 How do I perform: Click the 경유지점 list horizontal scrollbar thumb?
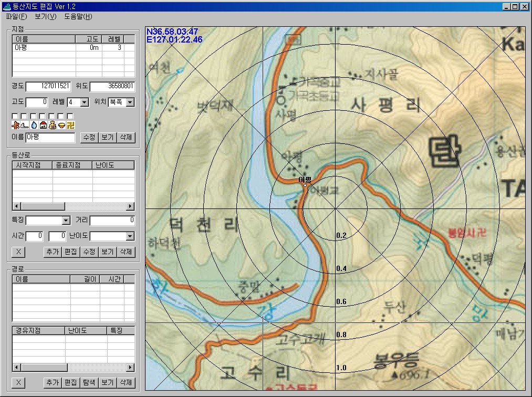coord(44,367)
